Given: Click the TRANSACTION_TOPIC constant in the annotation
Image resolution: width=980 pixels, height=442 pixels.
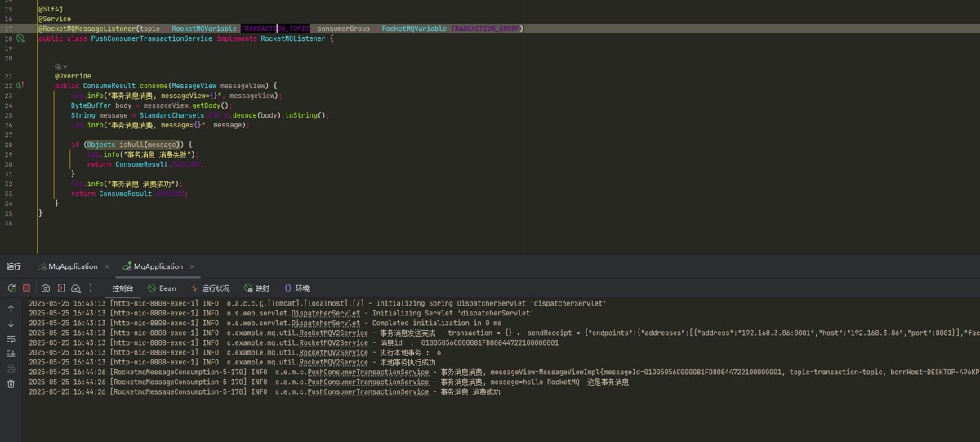Looking at the screenshot, I should pos(274,29).
